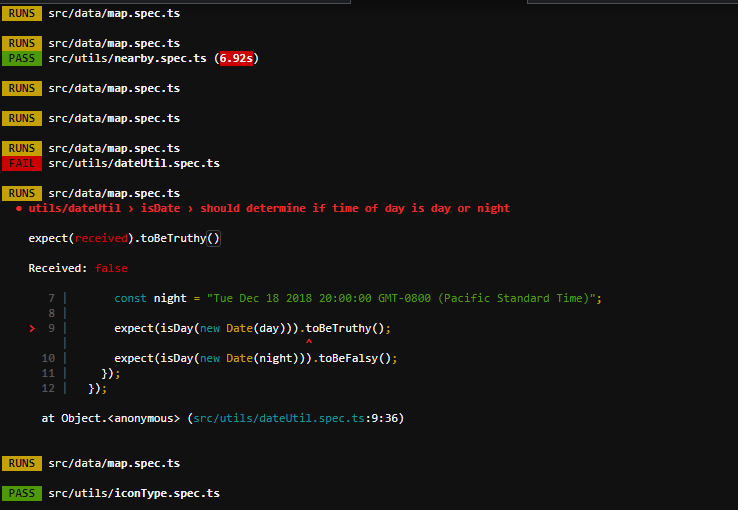Click the red bullet before utils/dateUtil
This screenshot has height=510, width=738.
click(x=19, y=208)
